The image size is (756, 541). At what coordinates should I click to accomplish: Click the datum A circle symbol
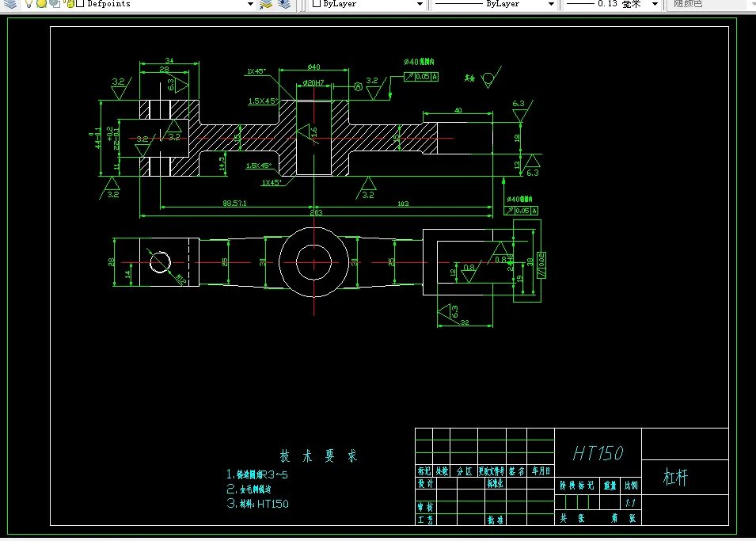[x=359, y=87]
